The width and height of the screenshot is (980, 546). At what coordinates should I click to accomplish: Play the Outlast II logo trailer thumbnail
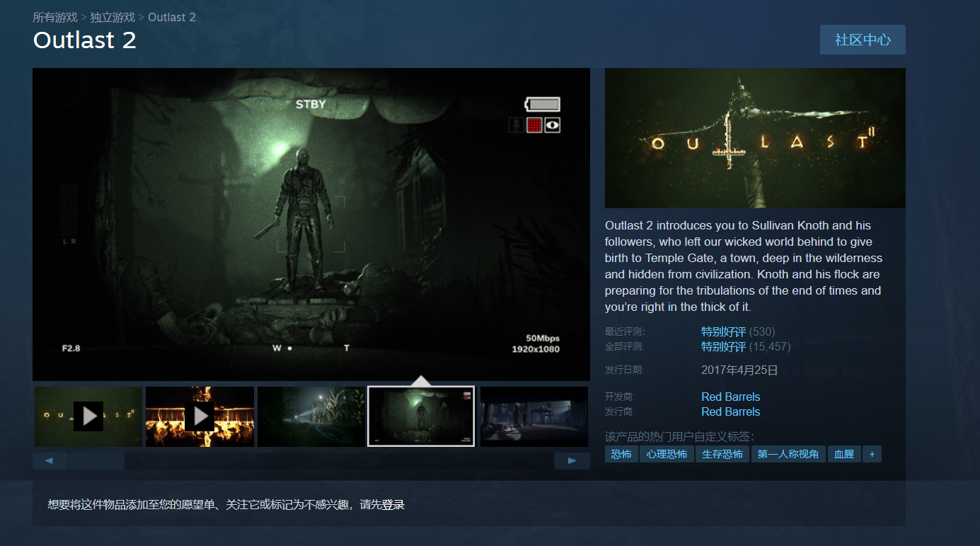(x=88, y=416)
